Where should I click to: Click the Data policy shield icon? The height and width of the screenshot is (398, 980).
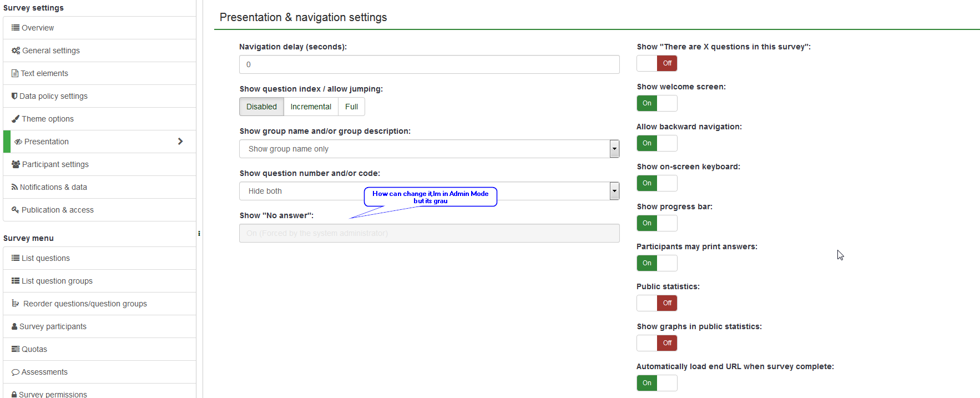(x=14, y=96)
